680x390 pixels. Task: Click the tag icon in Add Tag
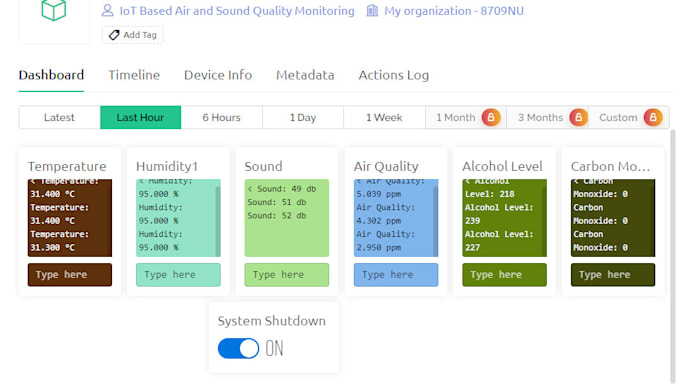tap(114, 35)
